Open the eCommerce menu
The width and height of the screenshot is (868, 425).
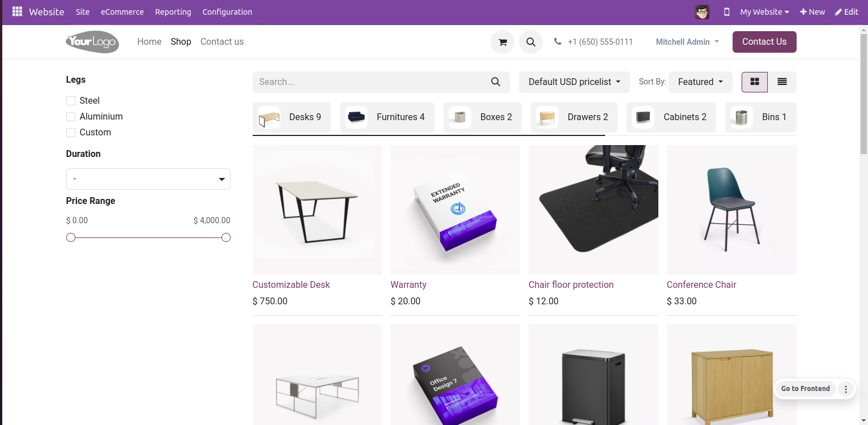(x=122, y=12)
